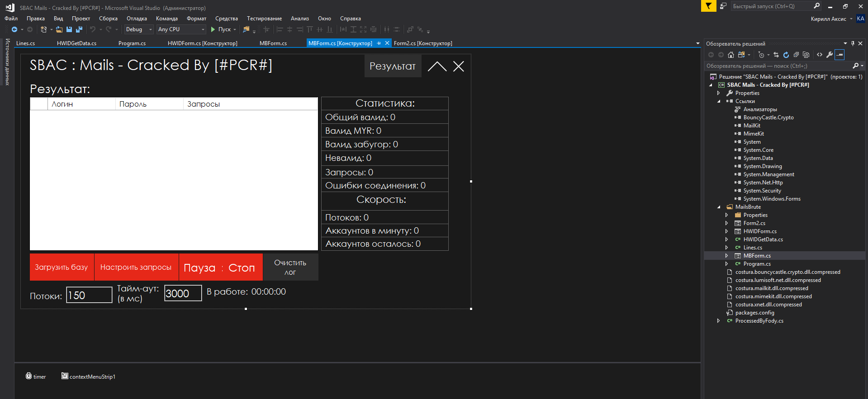The width and height of the screenshot is (868, 399).
Task: Open the Проект menu
Action: coord(81,19)
